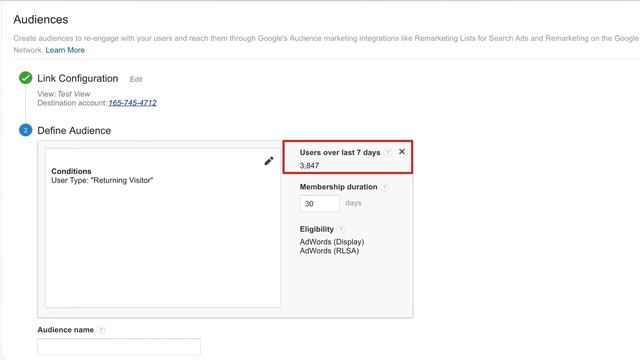This screenshot has height=360, width=640.
Task: Click the pencil icon to edit conditions
Action: [x=269, y=161]
